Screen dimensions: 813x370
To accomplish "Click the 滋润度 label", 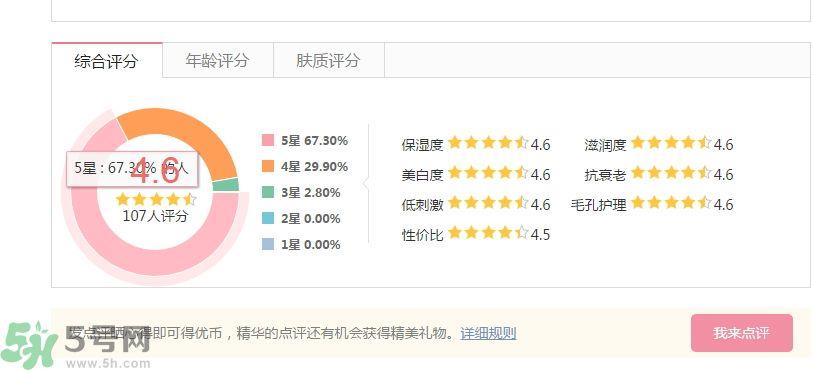I will tap(606, 145).
